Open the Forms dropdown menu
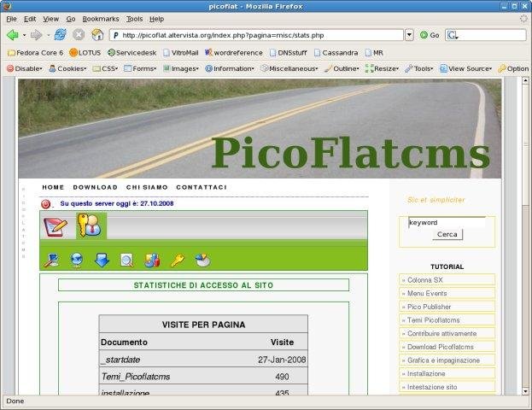This screenshot has width=532, height=410. tap(140, 68)
